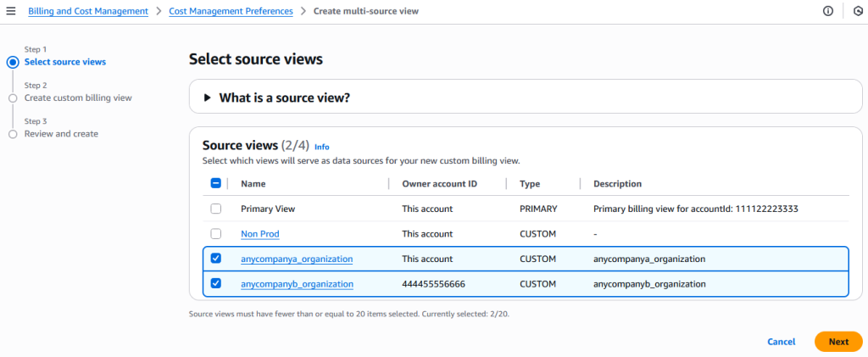Viewport: 868px width, 357px height.
Task: Uncheck the anycompanya_organization checkbox
Action: pyautogui.click(x=215, y=259)
